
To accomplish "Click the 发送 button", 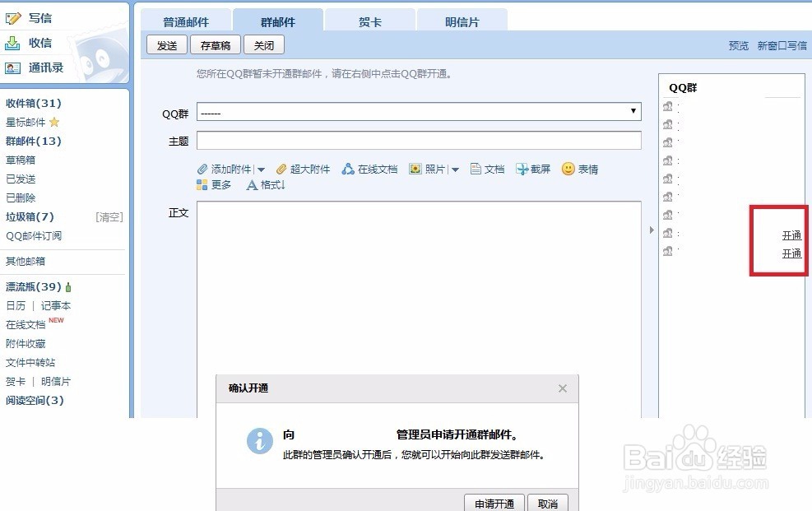I will [x=167, y=45].
